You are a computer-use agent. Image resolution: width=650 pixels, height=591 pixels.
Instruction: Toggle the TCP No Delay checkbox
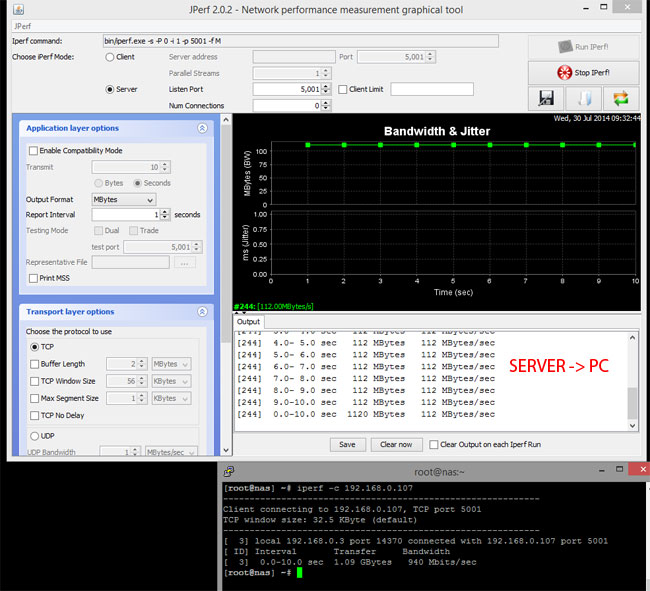(34, 415)
